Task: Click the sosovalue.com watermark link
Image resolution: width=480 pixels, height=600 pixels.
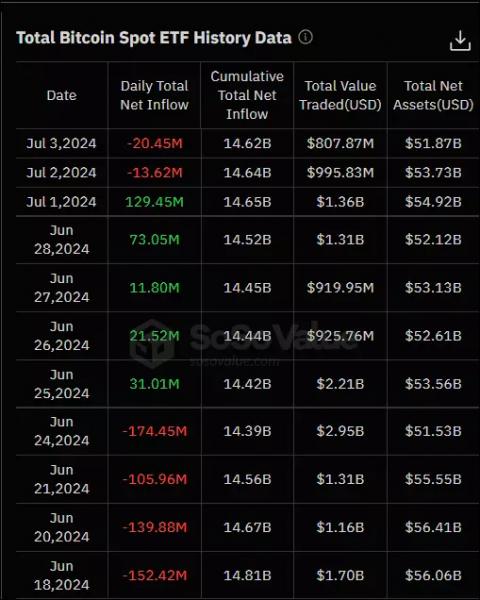Action: pyautogui.click(x=234, y=362)
